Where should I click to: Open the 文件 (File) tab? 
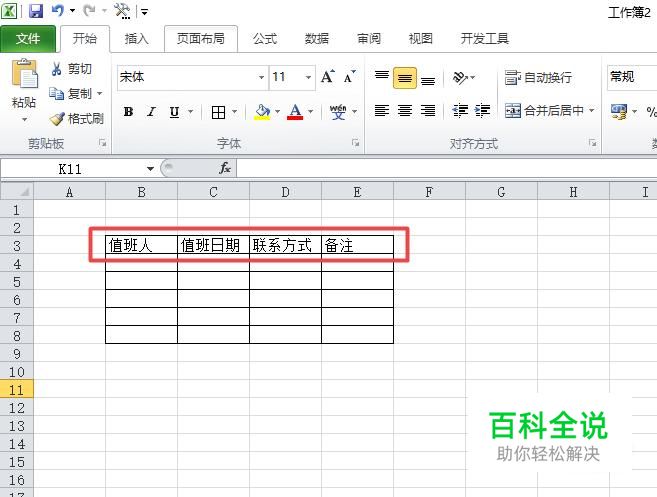[x=28, y=39]
